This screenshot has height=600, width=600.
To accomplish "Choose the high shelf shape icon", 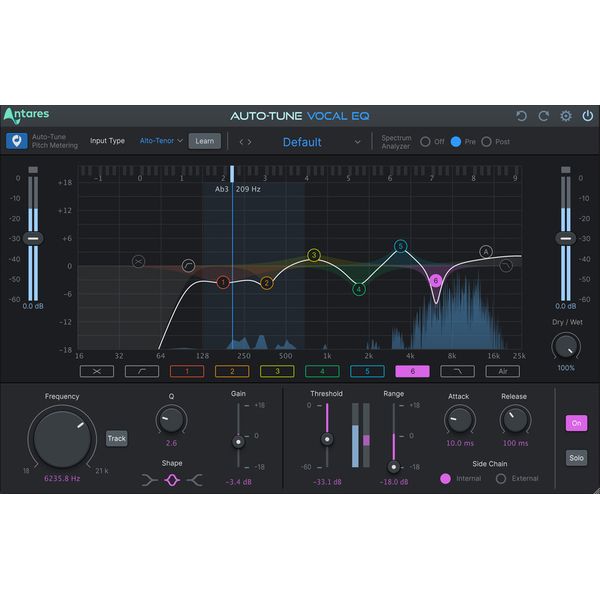I will coord(195,480).
